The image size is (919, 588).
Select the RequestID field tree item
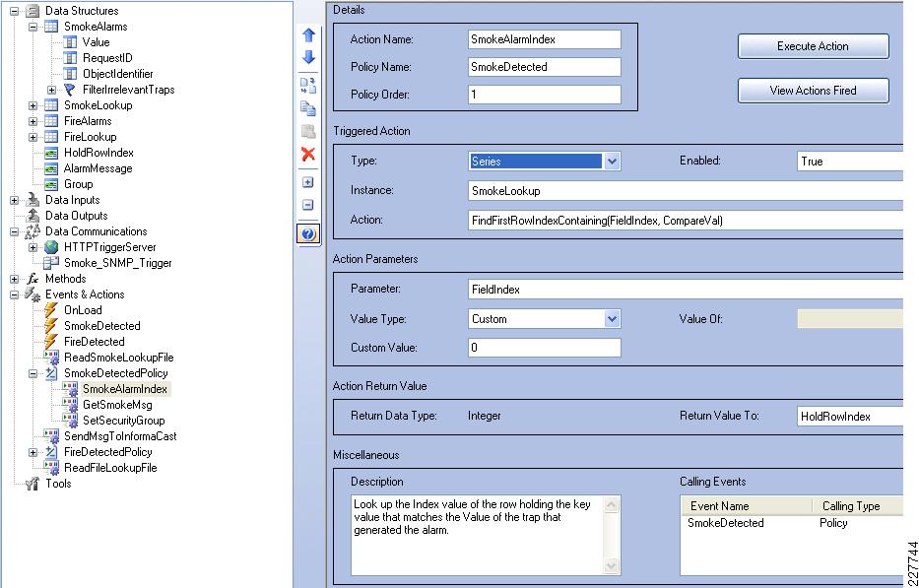coord(107,58)
